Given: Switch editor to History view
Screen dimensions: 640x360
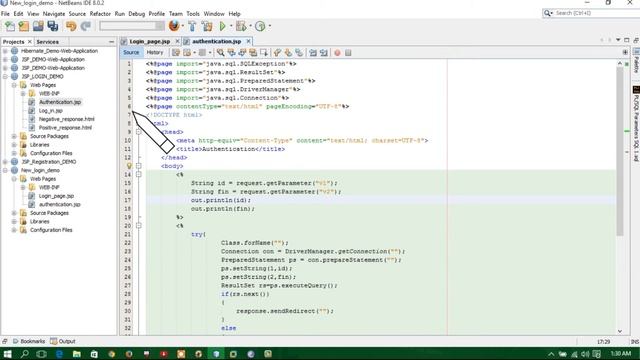Looking at the screenshot, I should click(x=155, y=53).
